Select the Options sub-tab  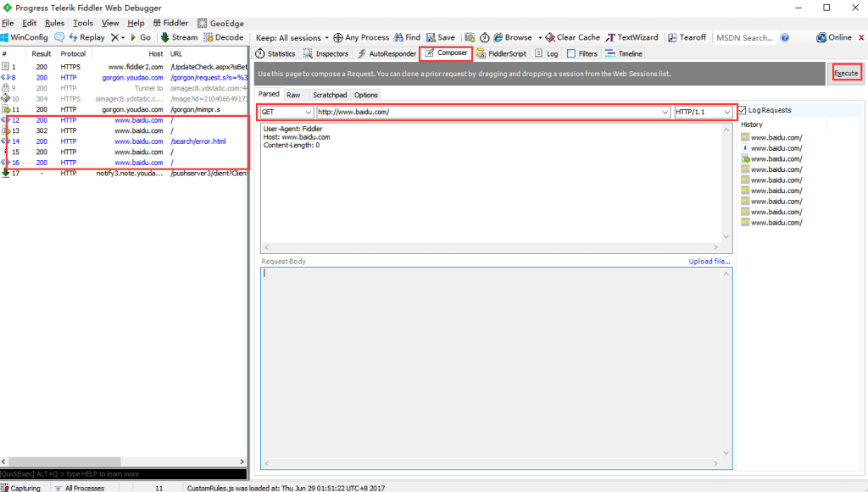[366, 95]
